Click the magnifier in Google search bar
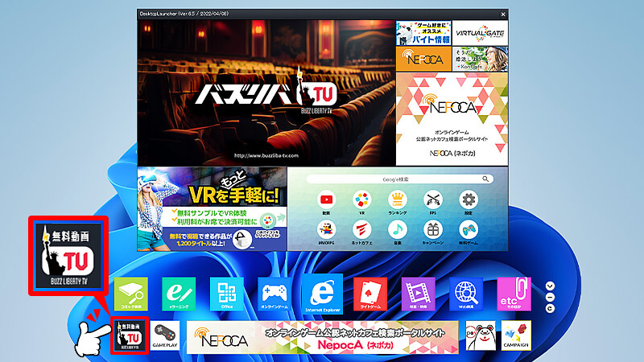 [x=485, y=179]
